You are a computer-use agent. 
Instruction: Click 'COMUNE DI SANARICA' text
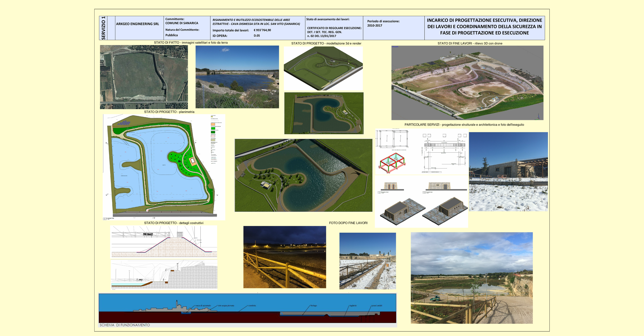click(182, 23)
